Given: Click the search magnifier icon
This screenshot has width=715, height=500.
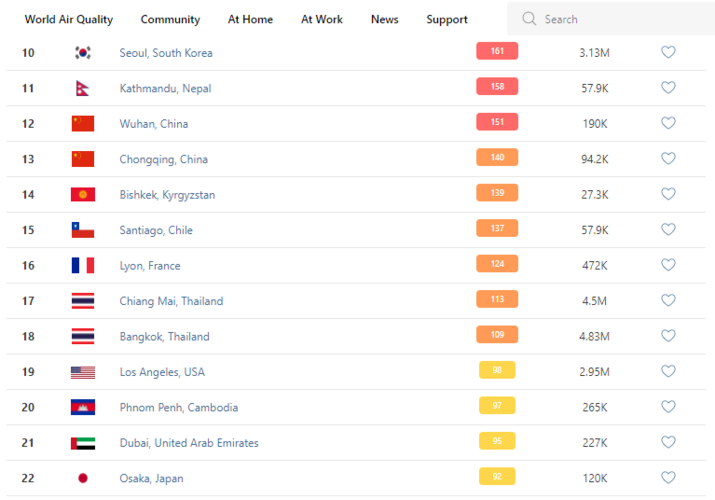Looking at the screenshot, I should pyautogui.click(x=529, y=19).
